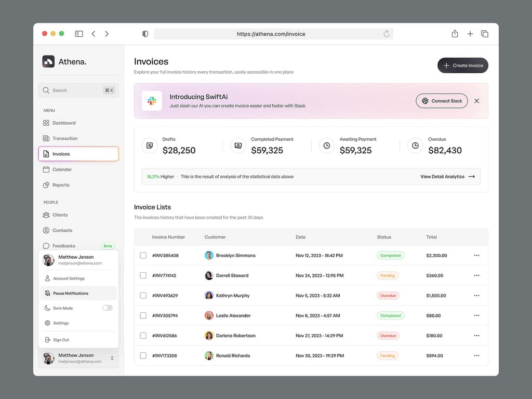Viewport: 532px width, 399px height.
Task: Toggle the Dark Mode switch
Action: pyautogui.click(x=108, y=308)
